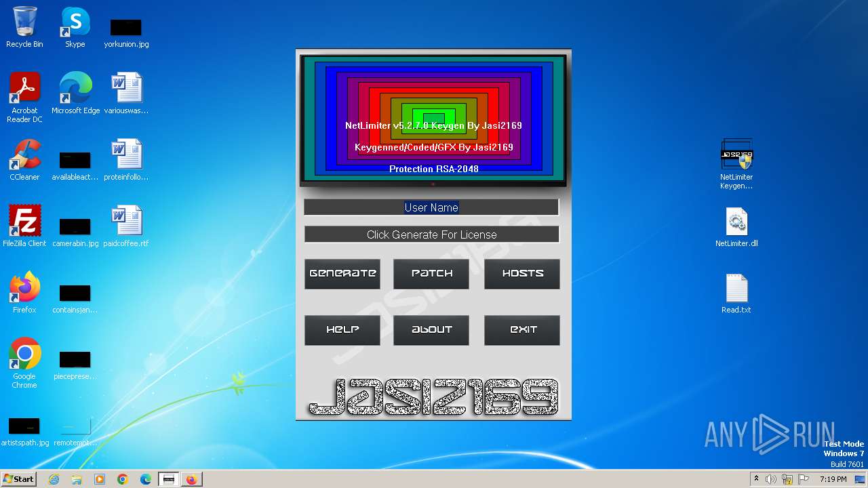This screenshot has width=868, height=488.
Task: Open the Help button in keygen
Action: (x=342, y=330)
